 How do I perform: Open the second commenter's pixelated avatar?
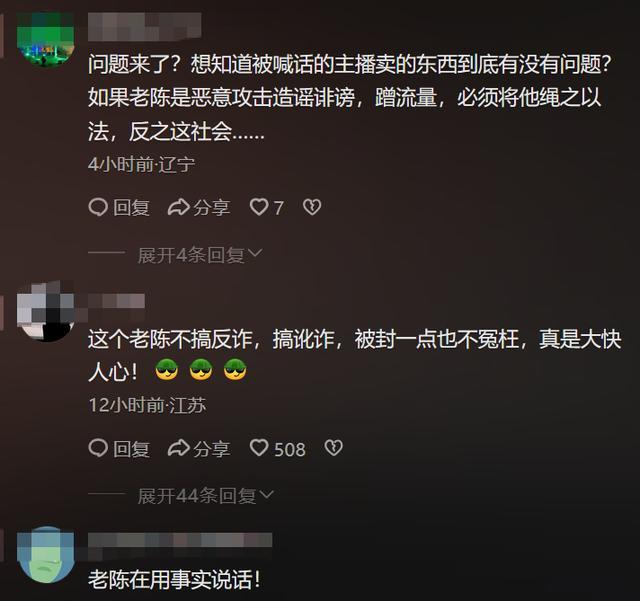(x=46, y=312)
